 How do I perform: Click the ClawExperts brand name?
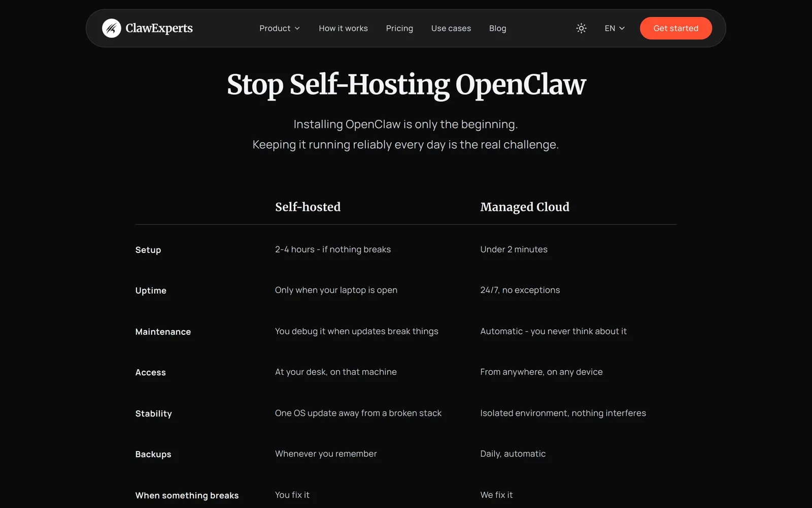[x=159, y=28]
